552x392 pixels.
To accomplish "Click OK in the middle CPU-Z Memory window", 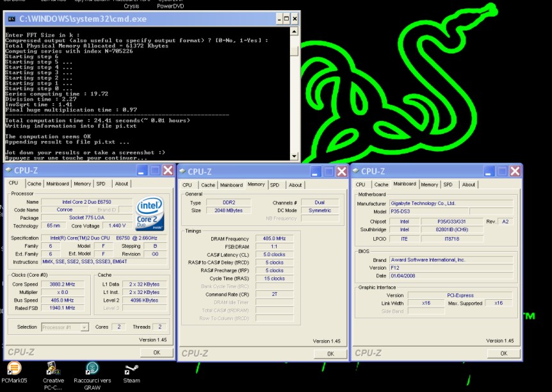I will coord(330,354).
